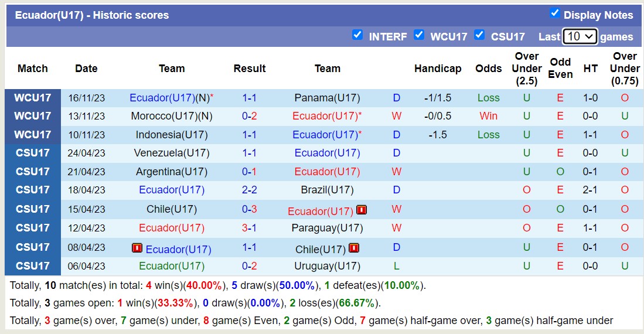Screen dimensions: 644x334
Task: Click red card icon before Ecuador(U17) in 08/04/23 row
Action: click(137, 248)
